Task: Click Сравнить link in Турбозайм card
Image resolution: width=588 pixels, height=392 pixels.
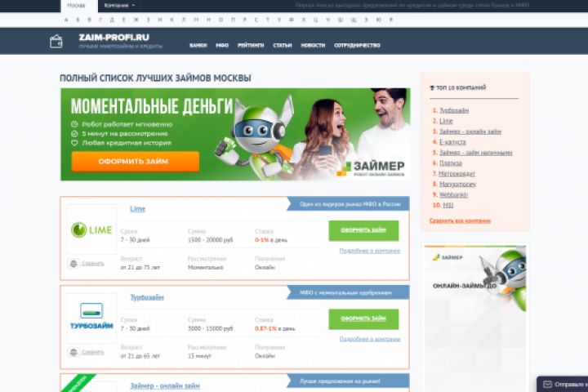Action: pos(92,352)
